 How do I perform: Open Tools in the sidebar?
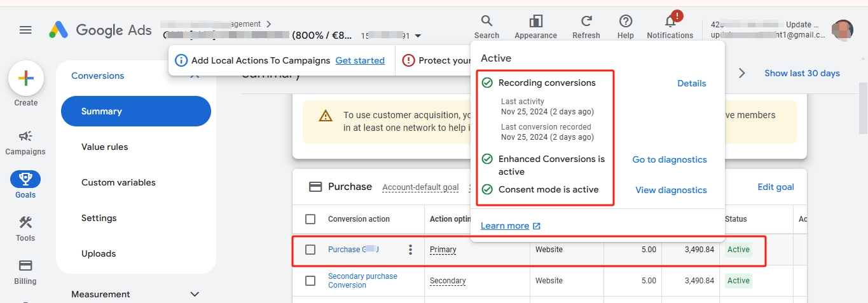click(25, 228)
